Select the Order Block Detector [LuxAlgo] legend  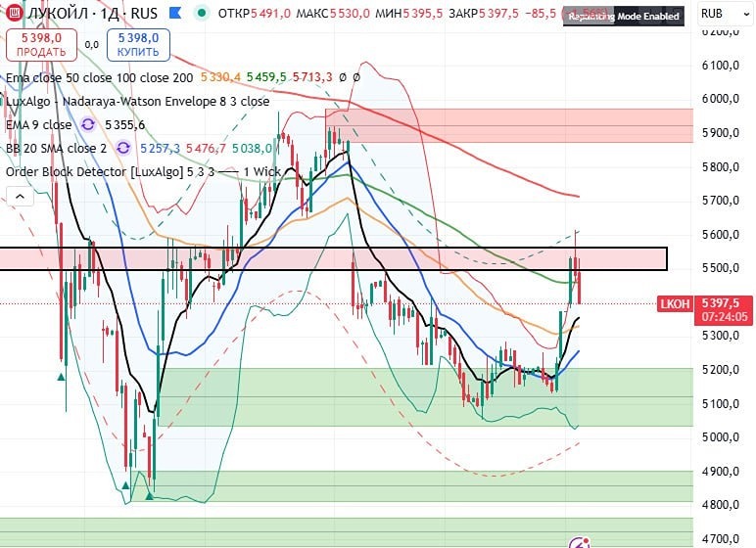(143, 171)
